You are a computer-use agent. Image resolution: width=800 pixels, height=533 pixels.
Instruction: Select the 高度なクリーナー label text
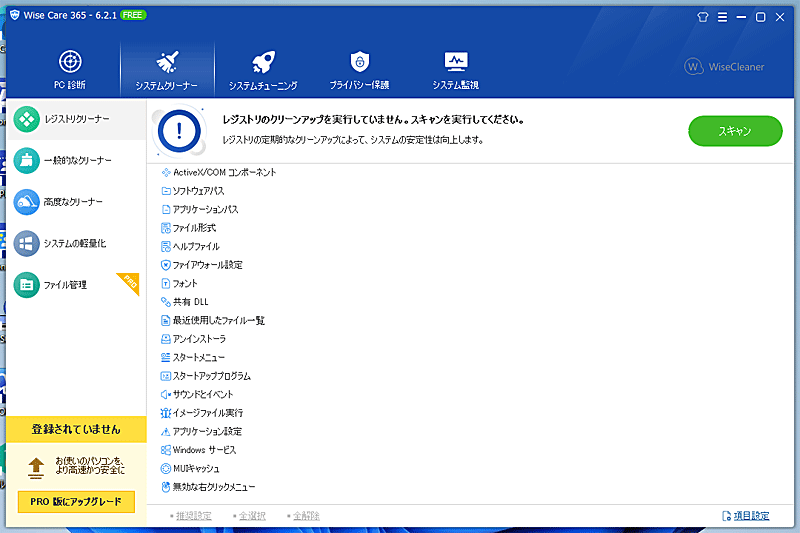tap(73, 202)
